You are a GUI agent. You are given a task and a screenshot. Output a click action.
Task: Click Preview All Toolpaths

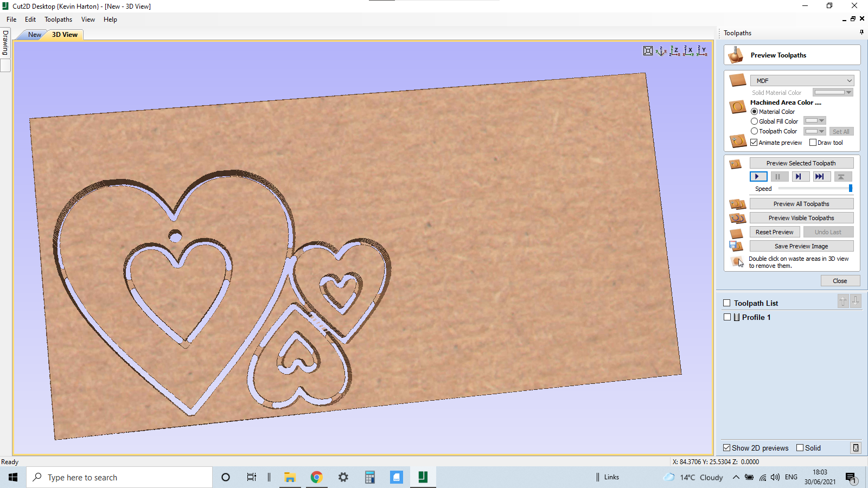click(x=801, y=203)
